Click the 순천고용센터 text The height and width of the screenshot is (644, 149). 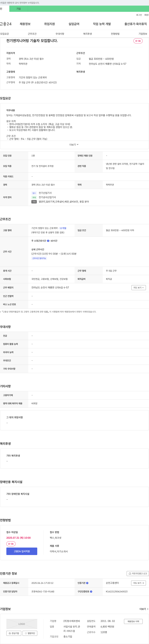click(112, 583)
